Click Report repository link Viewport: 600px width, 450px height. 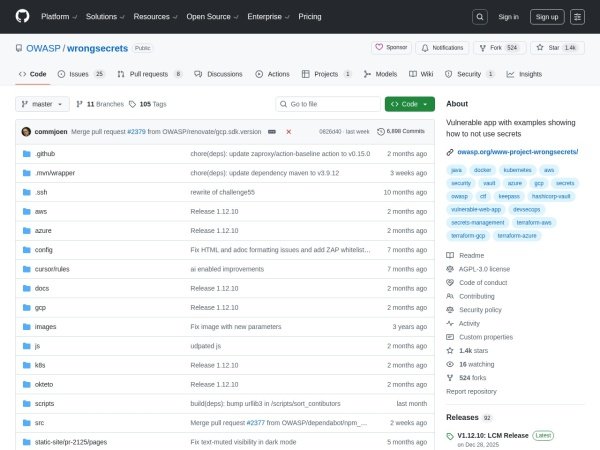(471, 391)
